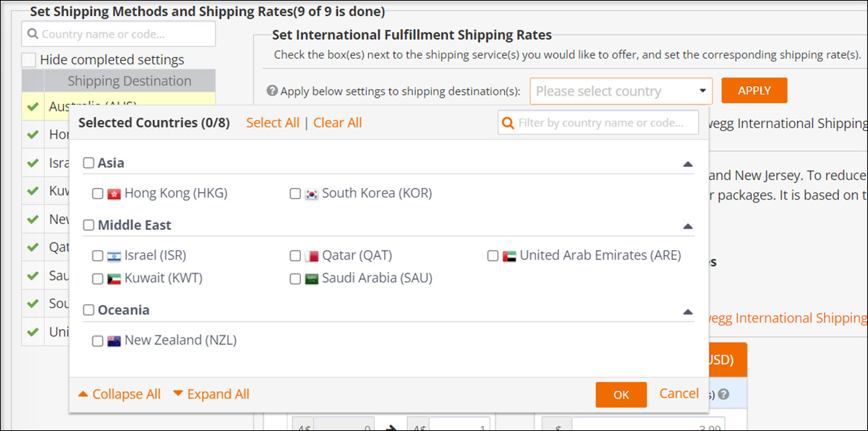Select Australia row in Shipping Destination list

click(x=119, y=106)
